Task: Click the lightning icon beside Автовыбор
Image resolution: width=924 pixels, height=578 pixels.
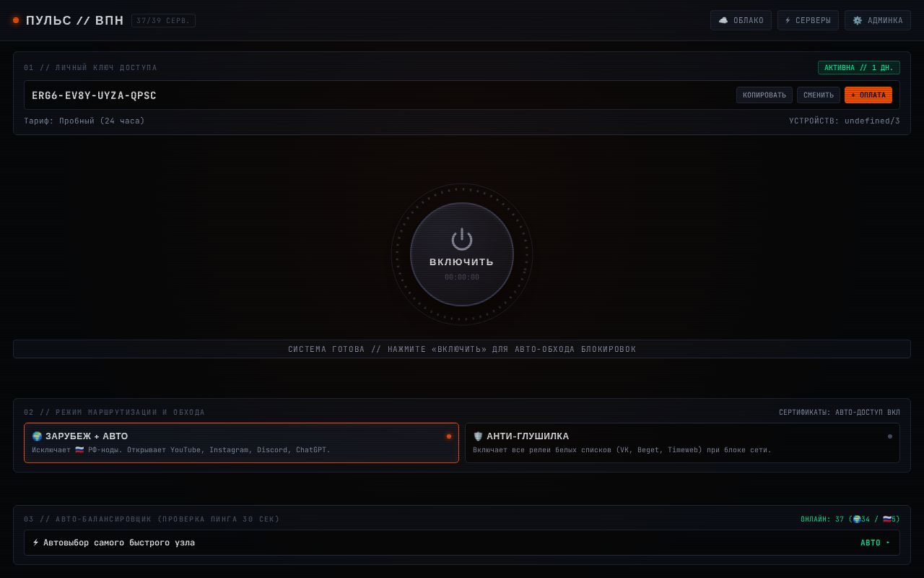Action: pyautogui.click(x=35, y=543)
